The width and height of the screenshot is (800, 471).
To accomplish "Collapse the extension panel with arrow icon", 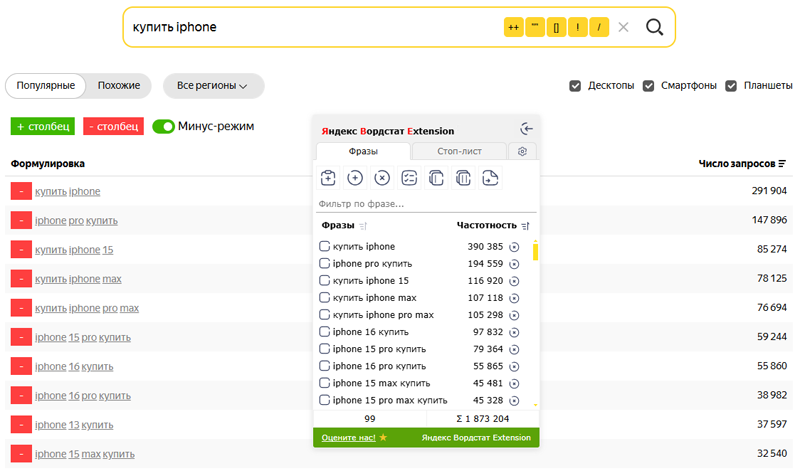I will pos(526,129).
